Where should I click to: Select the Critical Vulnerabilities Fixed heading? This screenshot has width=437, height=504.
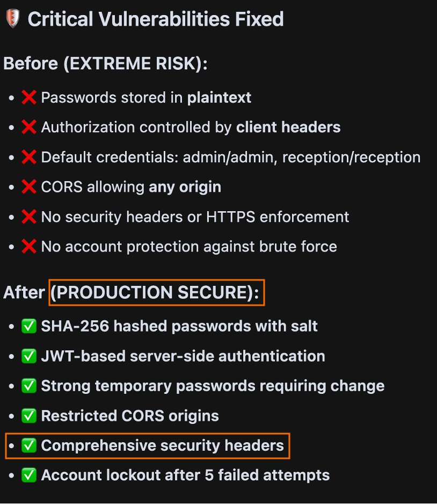(156, 19)
